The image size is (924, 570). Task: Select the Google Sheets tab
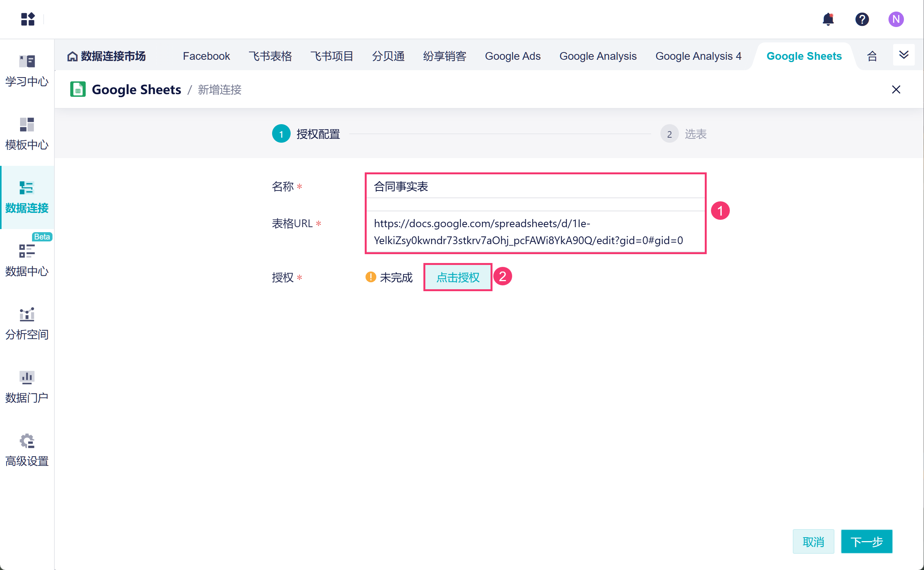(804, 56)
